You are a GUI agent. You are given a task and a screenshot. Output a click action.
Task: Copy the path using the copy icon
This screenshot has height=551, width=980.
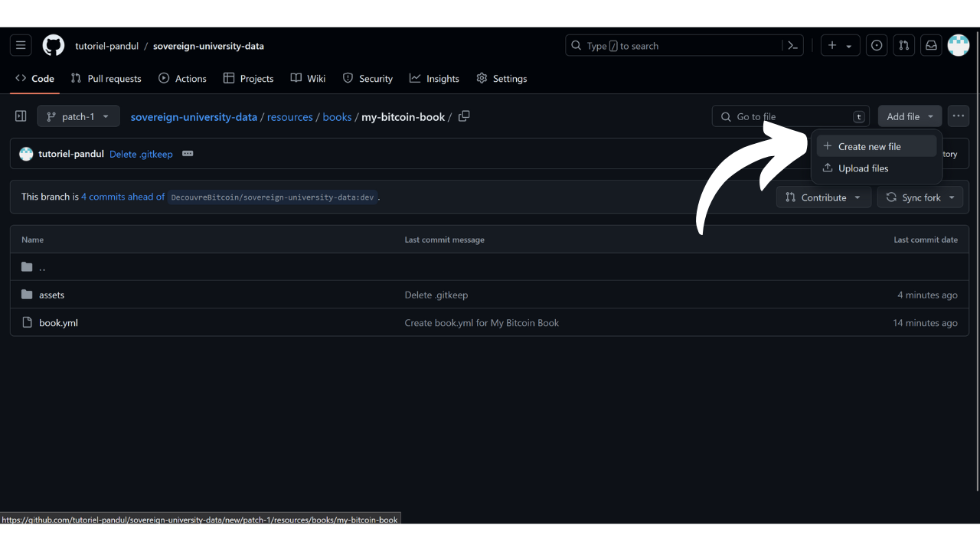[464, 116]
